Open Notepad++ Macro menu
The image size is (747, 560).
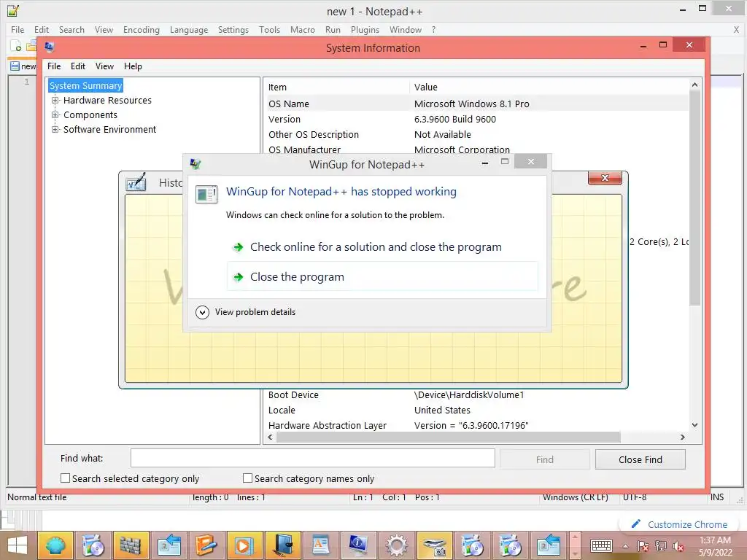303,29
